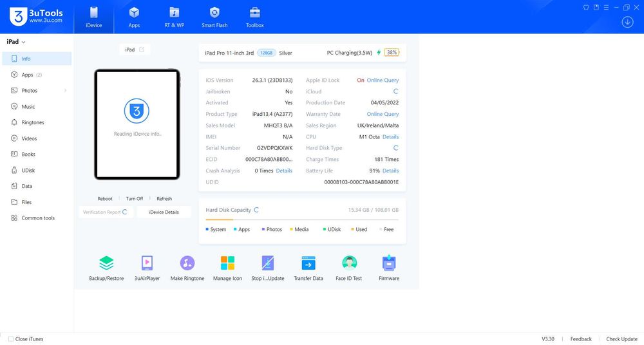
Task: Open the Stop iOS Update tool
Action: [x=268, y=268]
